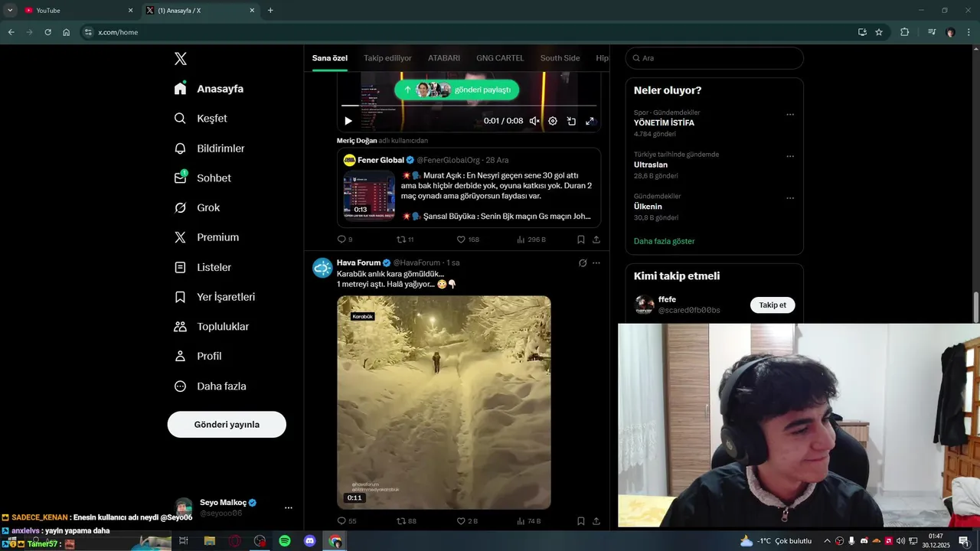Open Premium page

[x=206, y=237]
